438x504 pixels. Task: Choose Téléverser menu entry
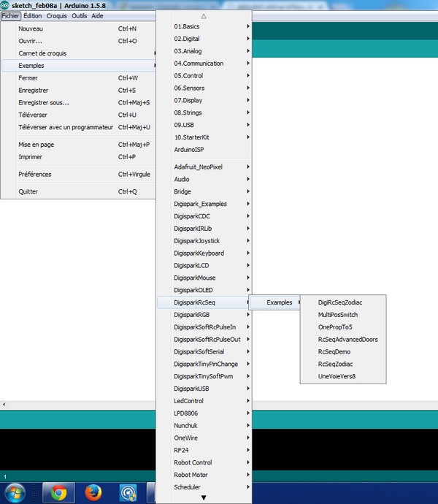pos(79,115)
